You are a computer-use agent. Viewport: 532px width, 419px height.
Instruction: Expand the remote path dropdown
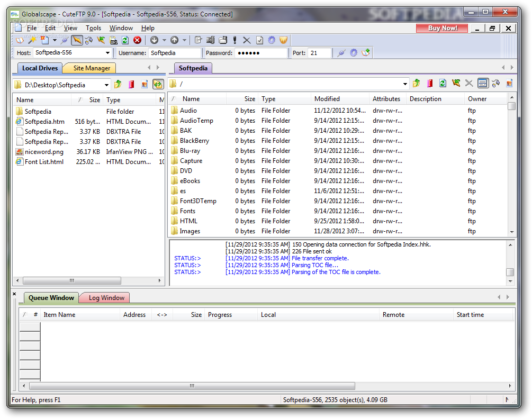click(x=405, y=84)
